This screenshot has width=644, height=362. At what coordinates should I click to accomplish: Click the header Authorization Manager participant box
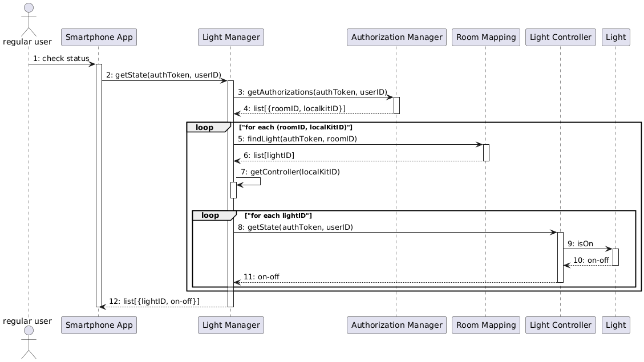pyautogui.click(x=396, y=38)
